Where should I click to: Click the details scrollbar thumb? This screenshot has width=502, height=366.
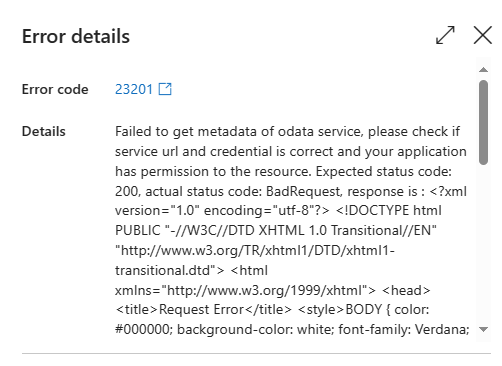483,122
